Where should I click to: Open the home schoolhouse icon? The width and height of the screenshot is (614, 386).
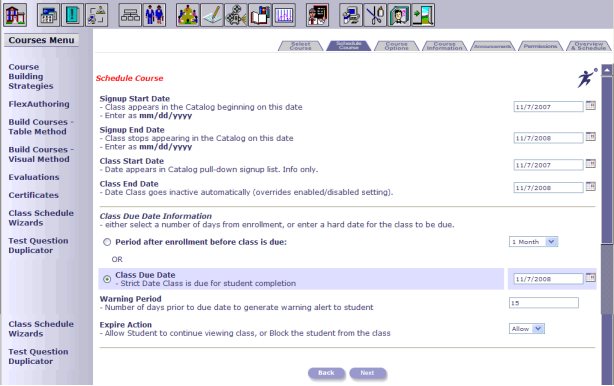pos(15,15)
